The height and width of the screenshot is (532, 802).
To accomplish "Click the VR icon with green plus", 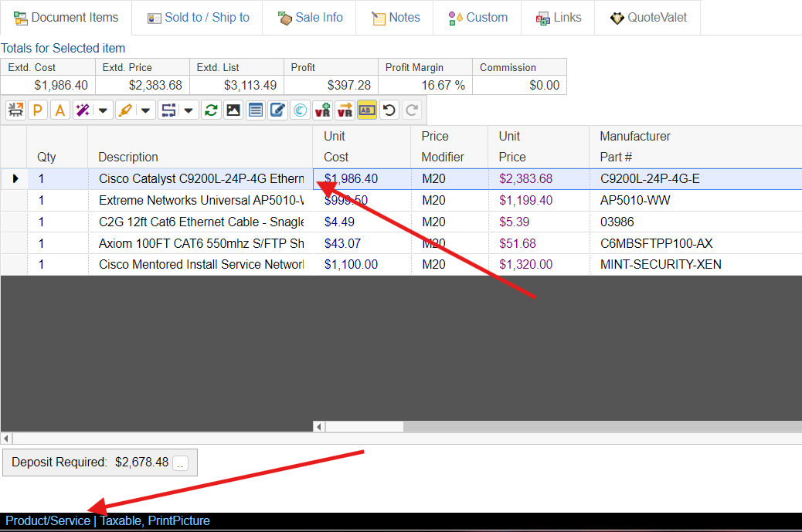I will (x=322, y=110).
